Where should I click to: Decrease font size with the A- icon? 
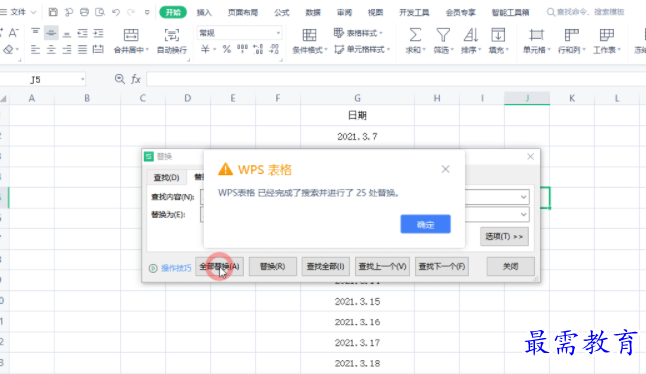click(x=13, y=33)
